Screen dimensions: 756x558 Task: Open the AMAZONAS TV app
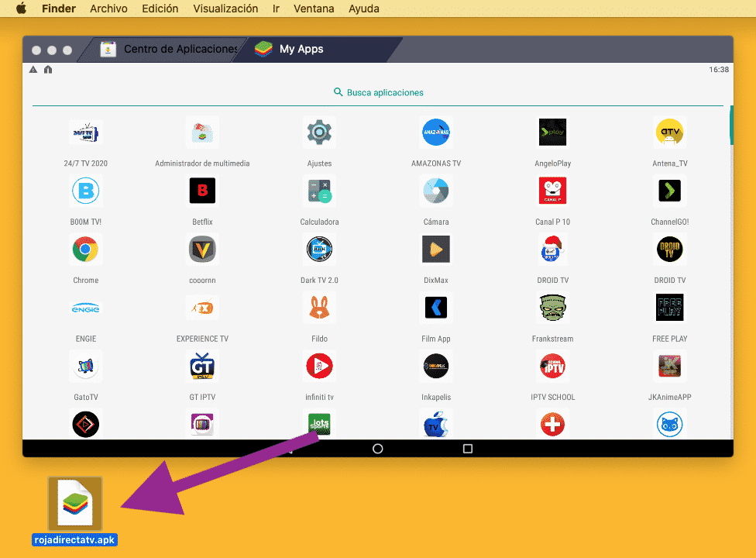pos(435,133)
